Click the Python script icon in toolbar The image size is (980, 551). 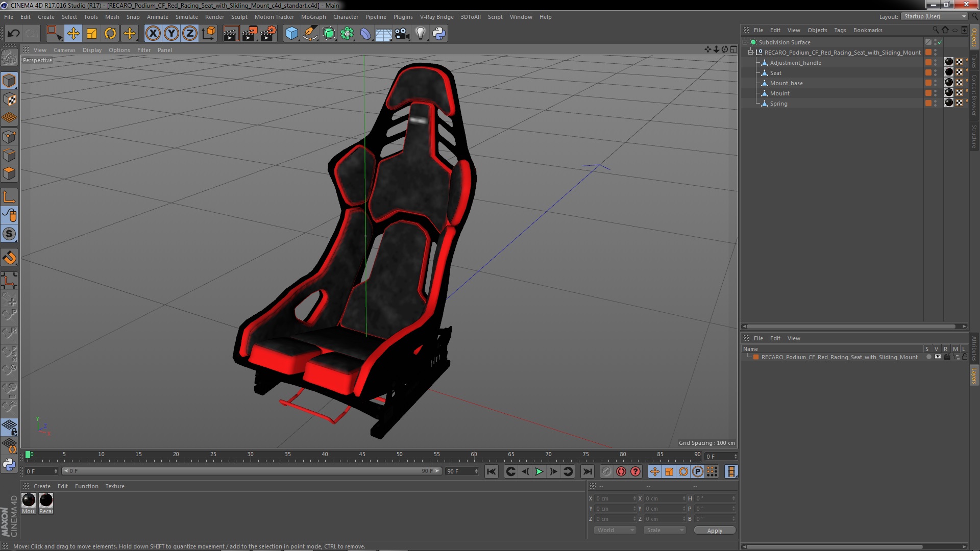click(x=439, y=34)
